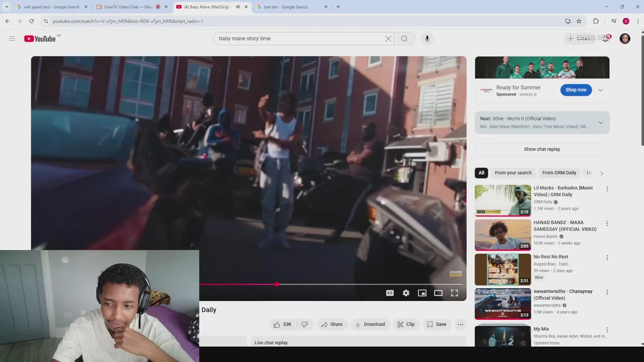Screen dimensions: 644x362
Task: Clear the search box with X
Action: pos(388,39)
